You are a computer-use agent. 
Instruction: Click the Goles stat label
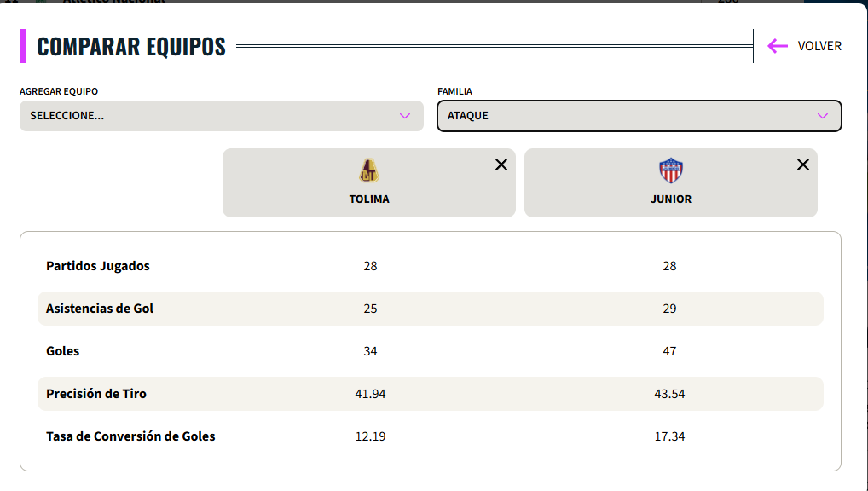[x=63, y=351]
